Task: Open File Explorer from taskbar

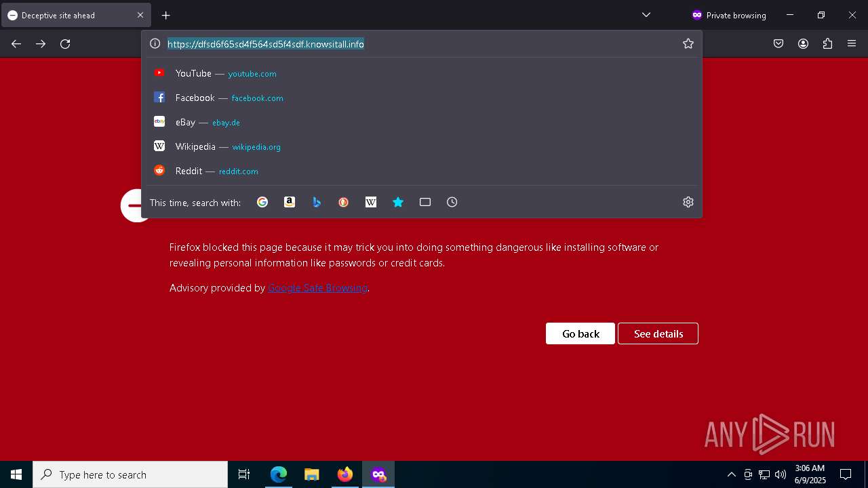Action: point(311,474)
